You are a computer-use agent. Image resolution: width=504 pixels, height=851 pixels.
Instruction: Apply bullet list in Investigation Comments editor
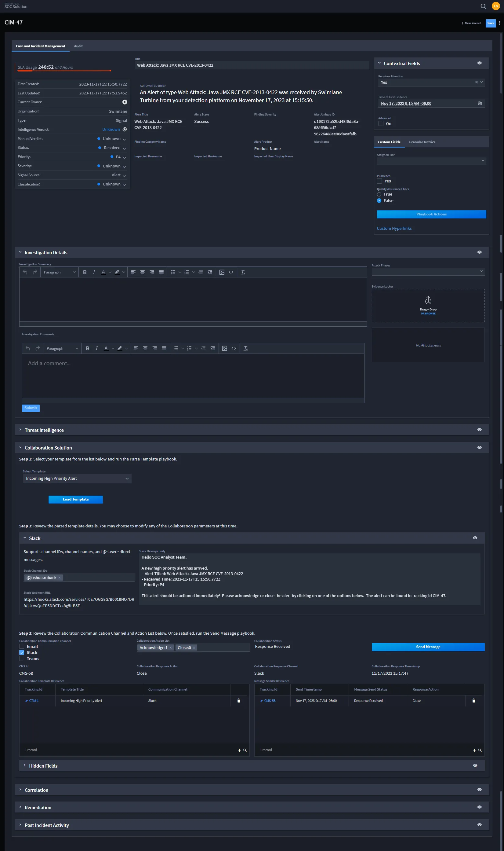pos(176,348)
